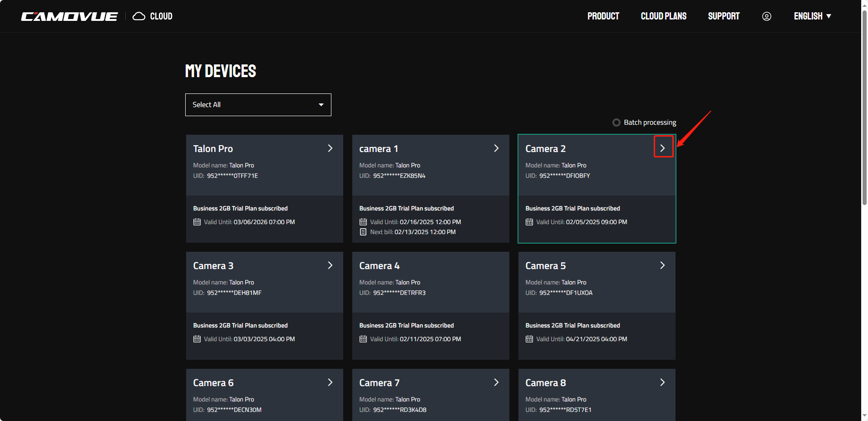Select the Camera 5 card title
This screenshot has width=868, height=421.
546,266
